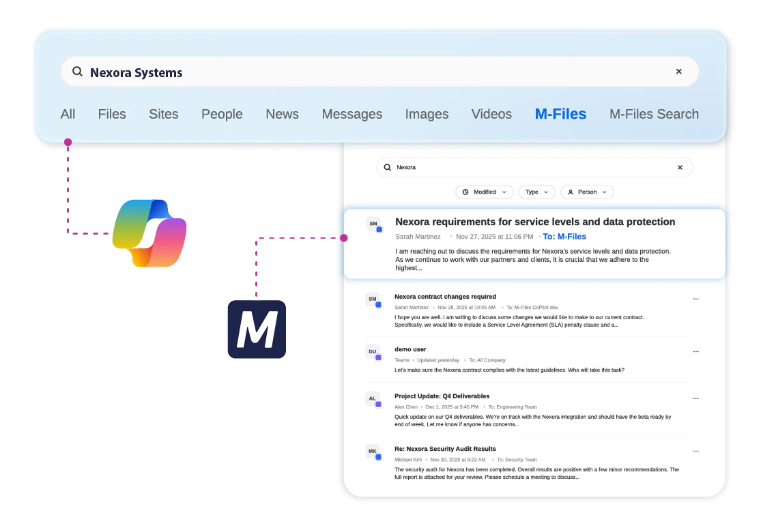The width and height of the screenshot is (761, 532).
Task: Open Nexora requirements for service levels result
Action: (x=535, y=222)
